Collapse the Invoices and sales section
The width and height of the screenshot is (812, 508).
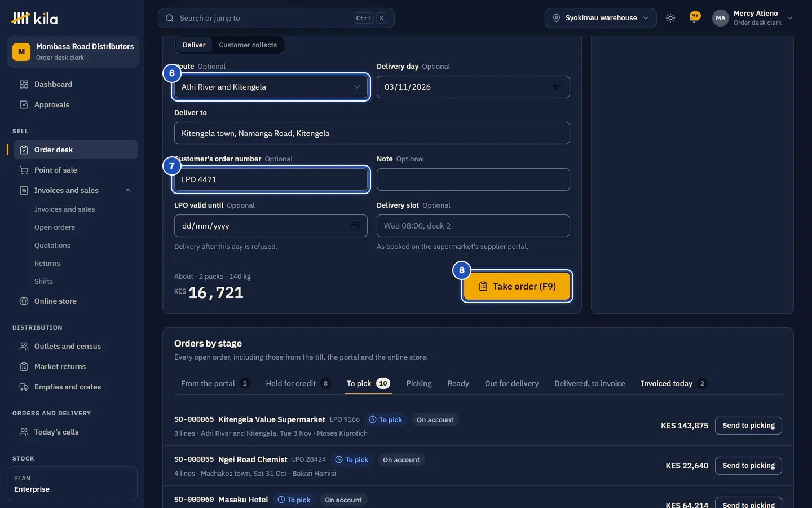[128, 190]
